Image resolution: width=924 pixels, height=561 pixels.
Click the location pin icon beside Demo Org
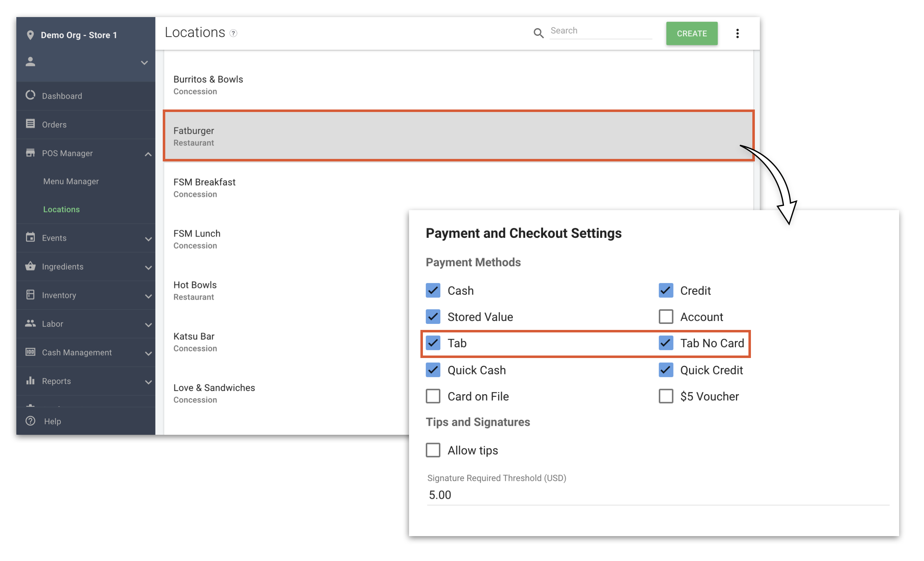[30, 35]
